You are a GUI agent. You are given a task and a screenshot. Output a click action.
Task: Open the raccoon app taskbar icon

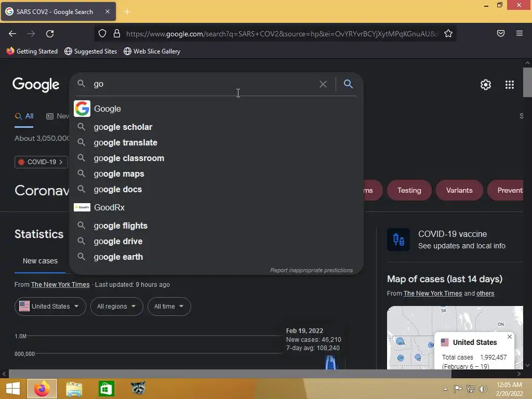(138, 388)
